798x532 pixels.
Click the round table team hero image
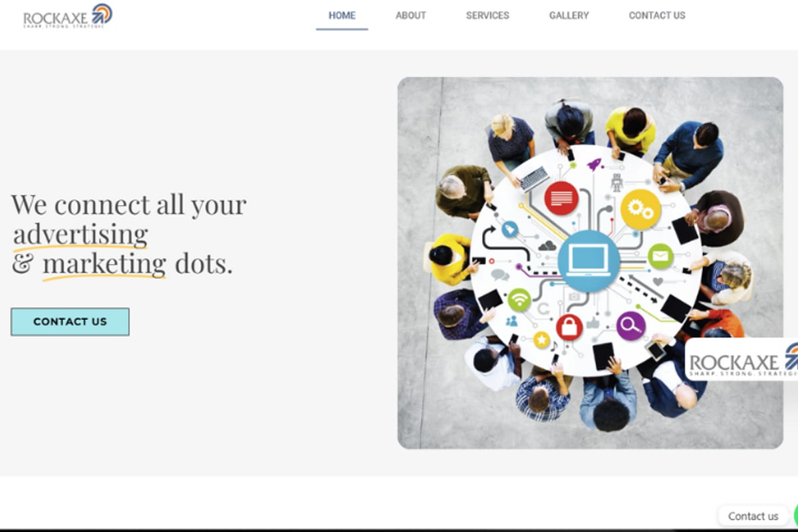pos(590,263)
